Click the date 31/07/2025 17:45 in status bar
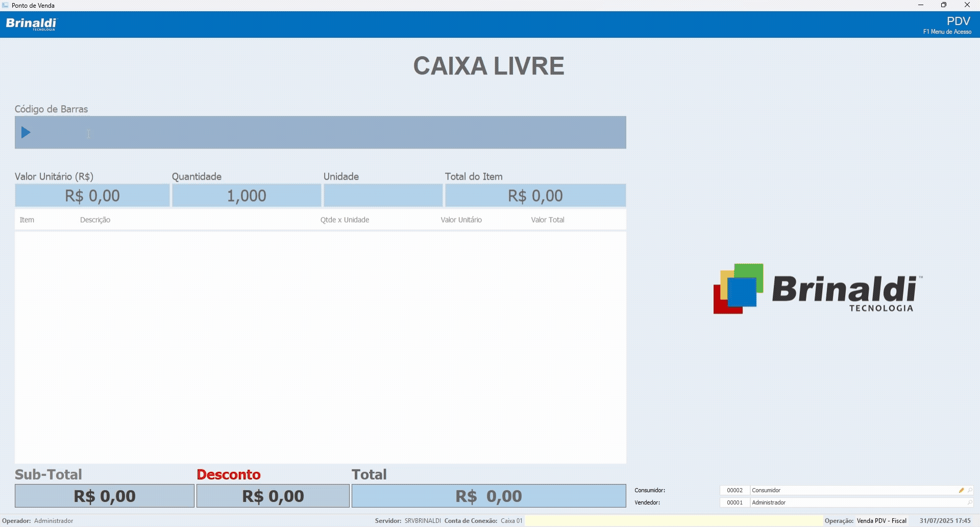The image size is (980, 527). [945, 521]
